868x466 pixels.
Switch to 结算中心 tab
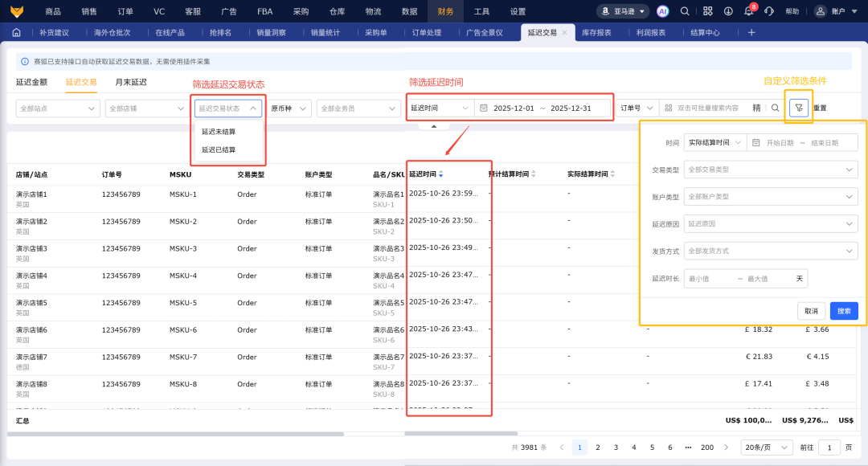[x=706, y=33]
